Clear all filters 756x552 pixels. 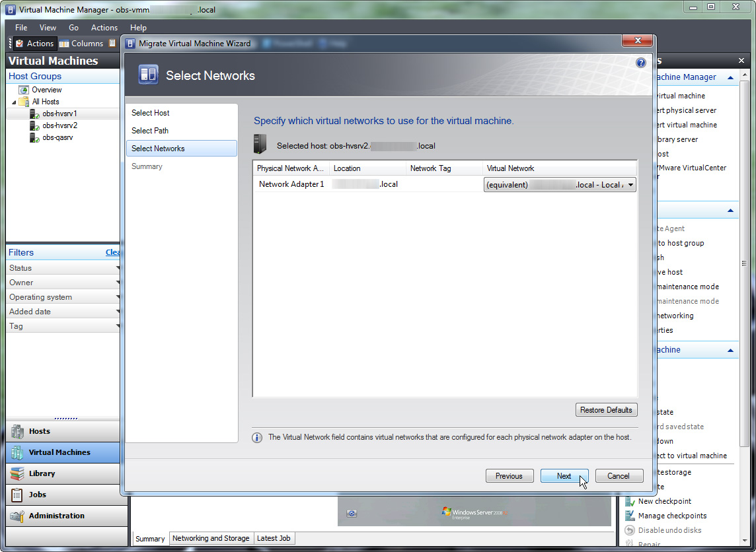(113, 252)
